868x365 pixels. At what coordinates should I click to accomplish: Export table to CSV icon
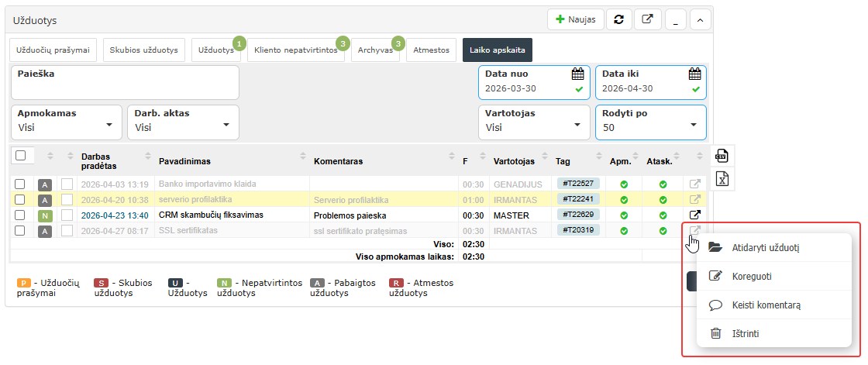pyautogui.click(x=722, y=156)
